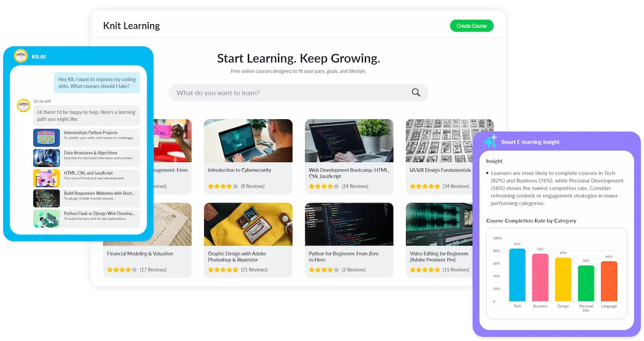Open Introduction to Cybersecurity course thumbnail
Viewport: 644px width, 341px height.
(248, 141)
